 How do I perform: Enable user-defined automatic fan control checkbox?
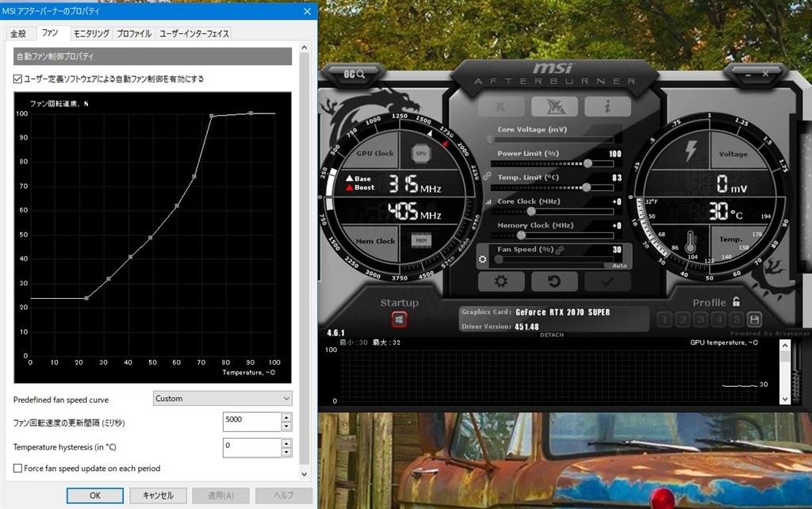tap(16, 79)
